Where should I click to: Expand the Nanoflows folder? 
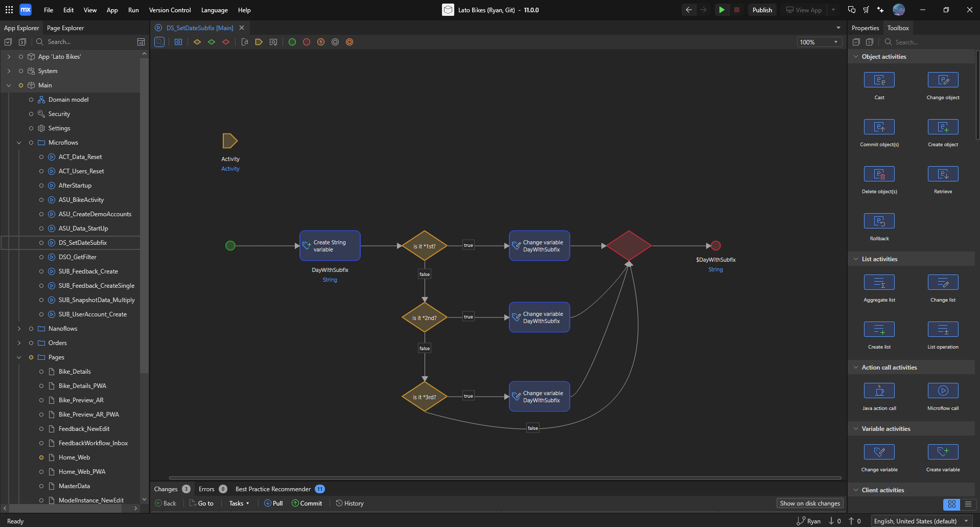(x=19, y=329)
